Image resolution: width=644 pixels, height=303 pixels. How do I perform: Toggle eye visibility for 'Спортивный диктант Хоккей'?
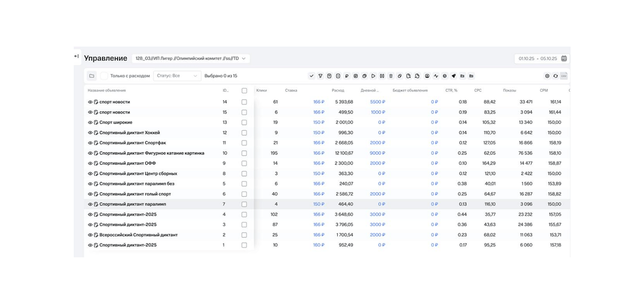pos(90,133)
